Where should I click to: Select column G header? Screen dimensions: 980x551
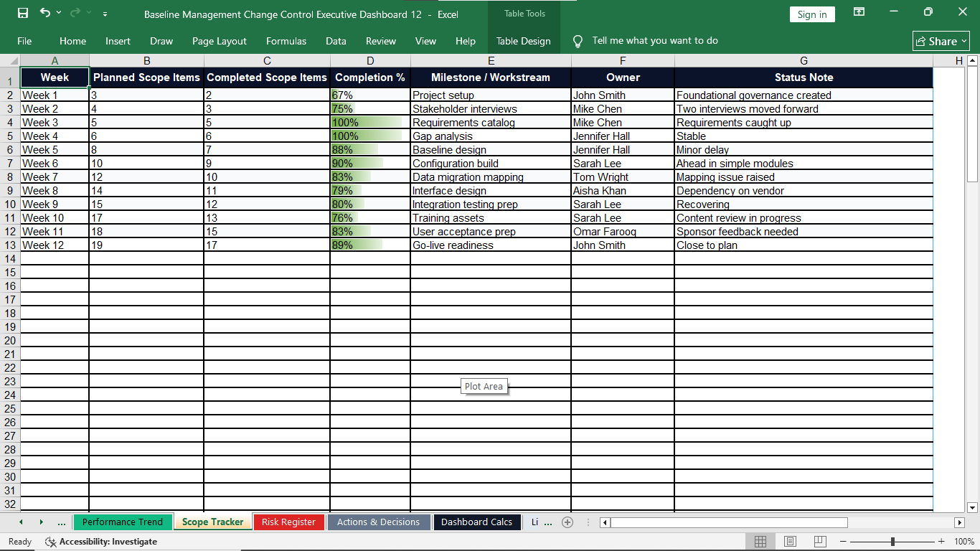[x=804, y=61]
